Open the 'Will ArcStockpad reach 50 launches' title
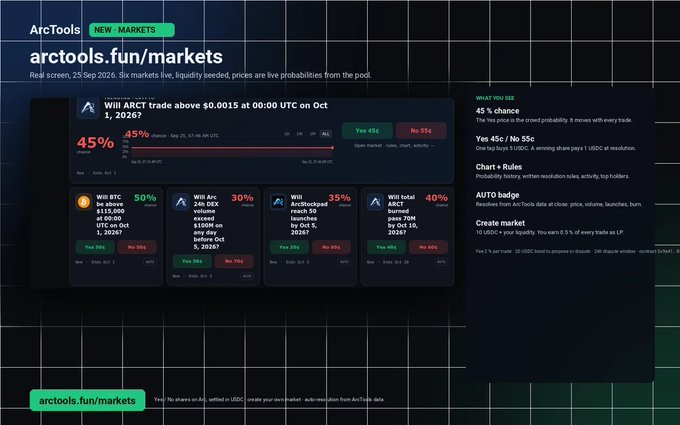Image resolution: width=680 pixels, height=425 pixels. 309,215
